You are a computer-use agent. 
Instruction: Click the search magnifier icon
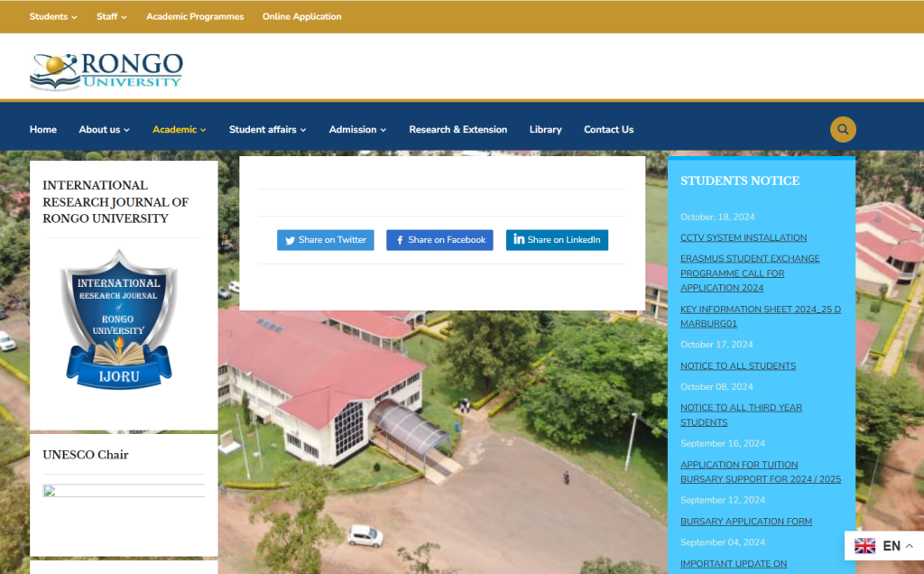coord(843,129)
